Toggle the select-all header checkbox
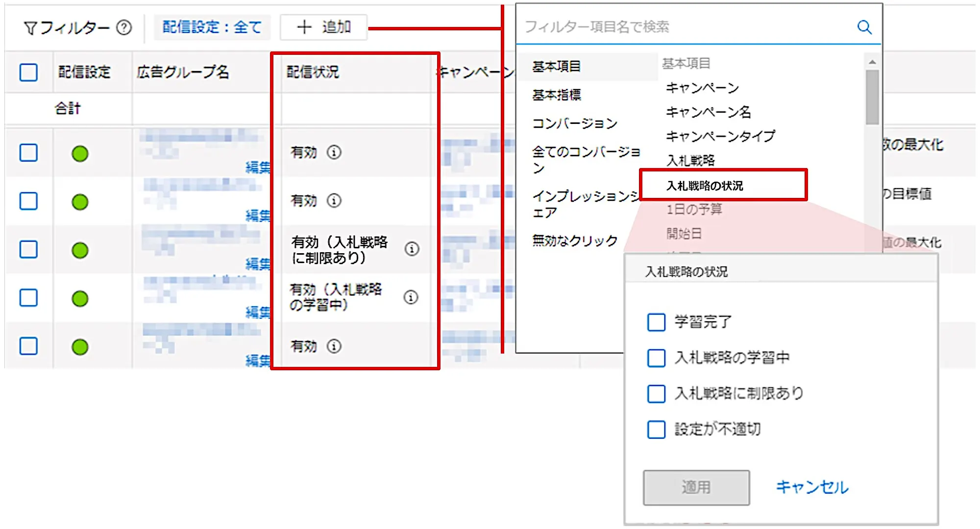Screen dimensions: 980x529 point(28,72)
